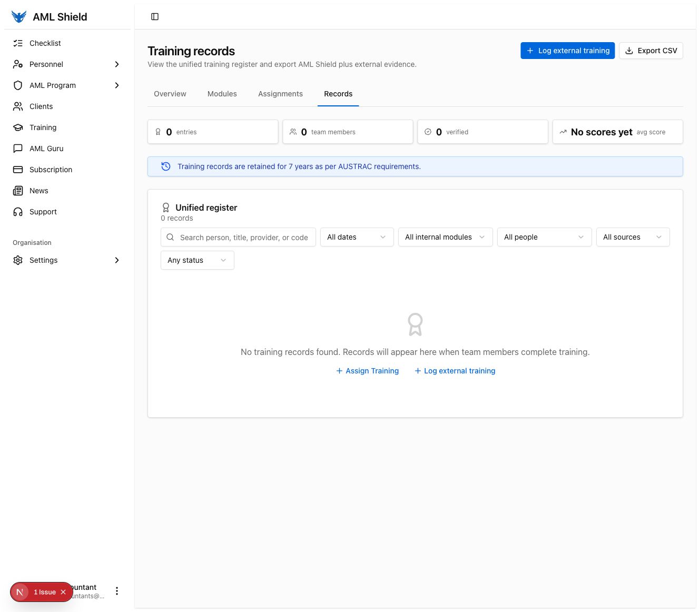Expand the AML Program chevron
Image resolution: width=700 pixels, height=612 pixels.
coord(117,85)
